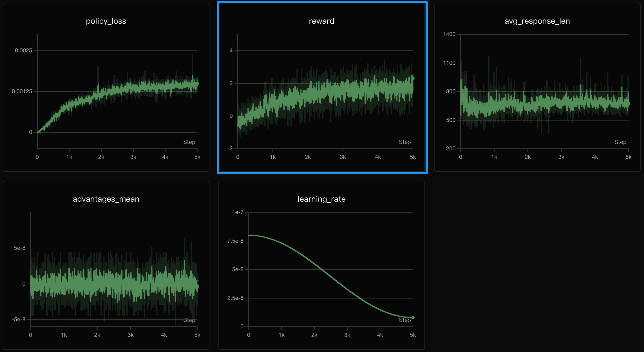Click the 0.0025 y-axis label on policy_loss
This screenshot has height=352, width=644.
click(23, 51)
